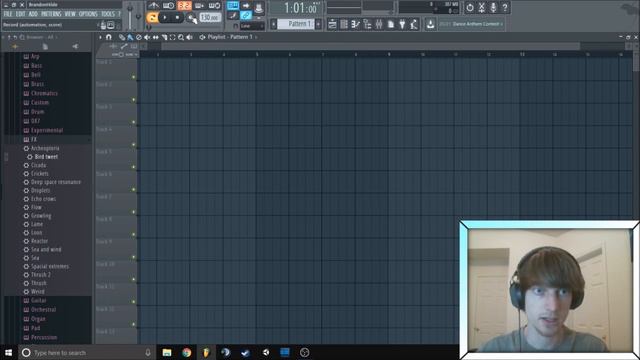The height and width of the screenshot is (360, 640).
Task: Click the project page icon in toolbar
Action: (391, 24)
